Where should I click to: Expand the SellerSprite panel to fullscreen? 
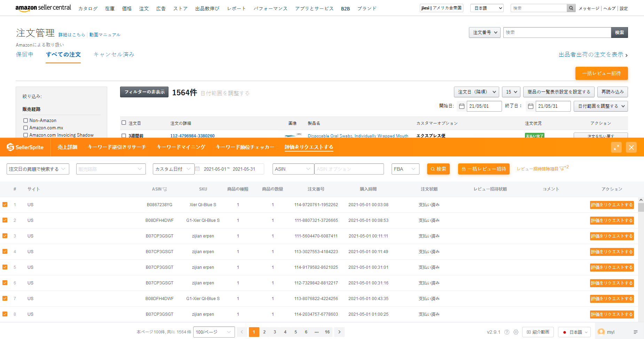click(x=616, y=147)
